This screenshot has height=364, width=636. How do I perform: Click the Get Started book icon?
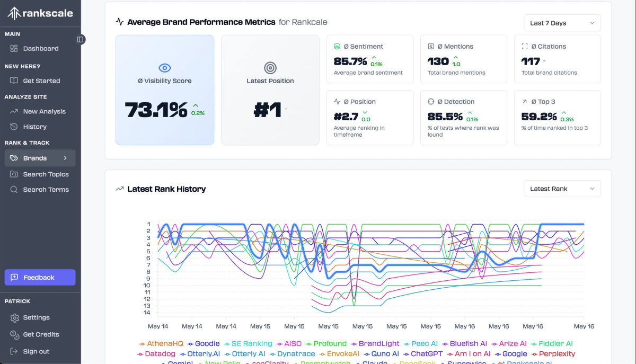coord(14,81)
